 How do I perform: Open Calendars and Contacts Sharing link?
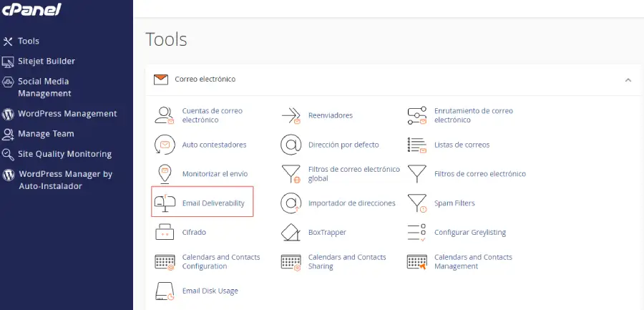coord(347,262)
